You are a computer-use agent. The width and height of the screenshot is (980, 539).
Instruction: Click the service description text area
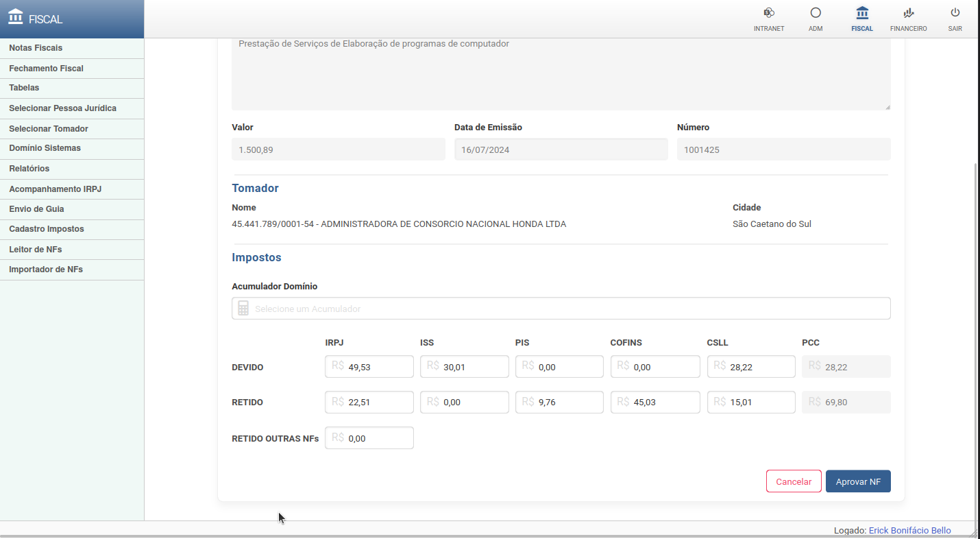pos(561,74)
